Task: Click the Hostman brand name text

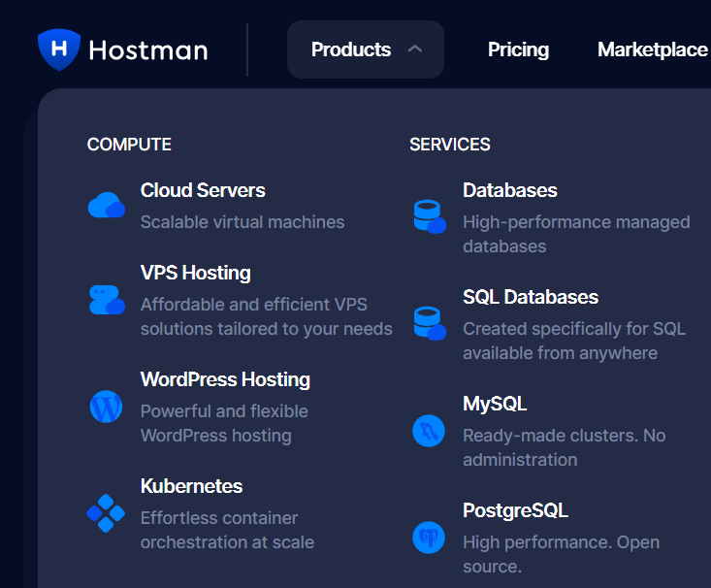Action: coord(148,49)
